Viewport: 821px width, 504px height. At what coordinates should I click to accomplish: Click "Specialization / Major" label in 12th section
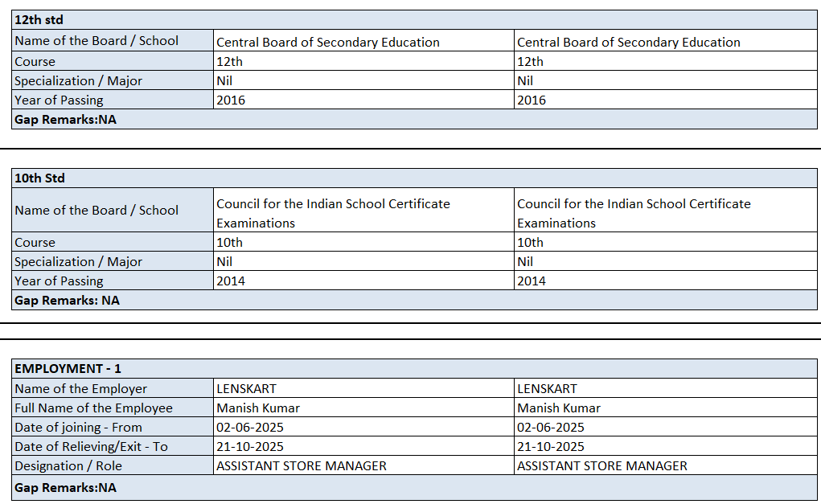point(78,81)
